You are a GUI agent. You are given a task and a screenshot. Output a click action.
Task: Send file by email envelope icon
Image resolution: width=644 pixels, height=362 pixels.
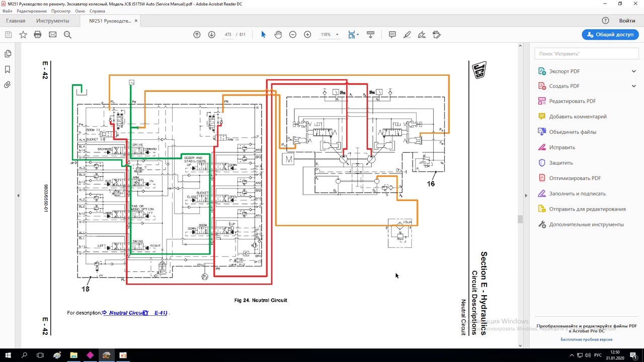point(53,35)
